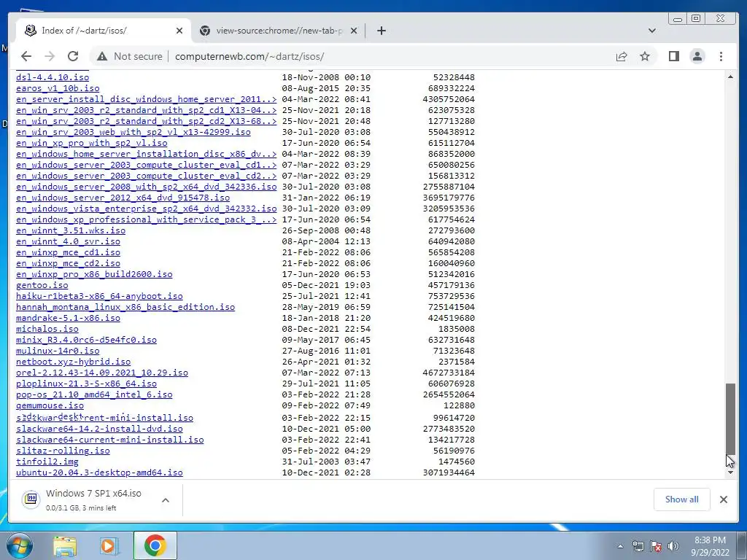The image size is (747, 560).
Task: Open the en_winnt_3.51.wks.iso link
Action: pos(71,230)
